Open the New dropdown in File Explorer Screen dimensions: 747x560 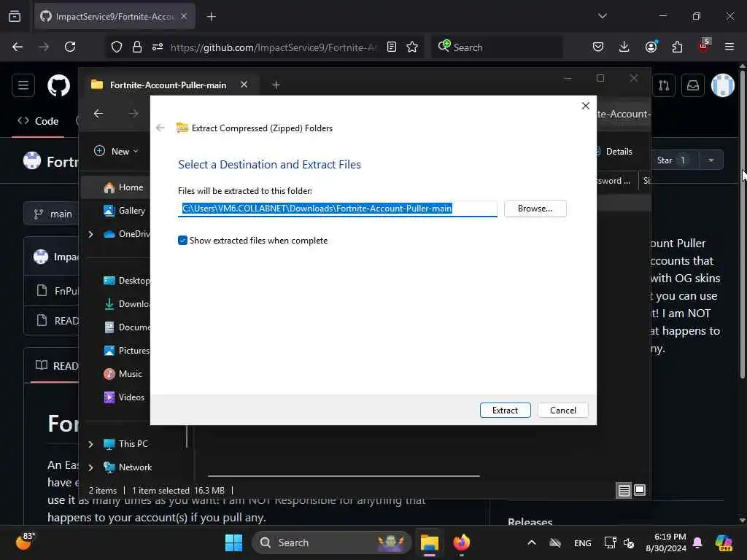click(x=116, y=151)
